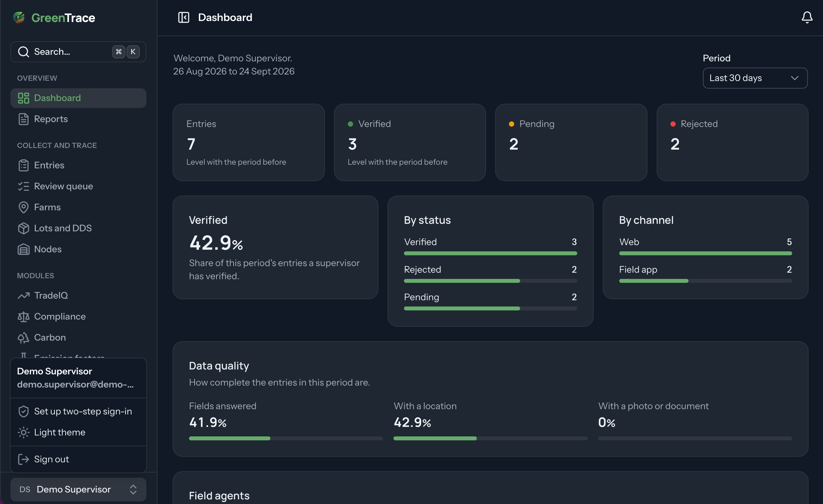
Task: Open the Entries summary card
Action: pos(248,143)
